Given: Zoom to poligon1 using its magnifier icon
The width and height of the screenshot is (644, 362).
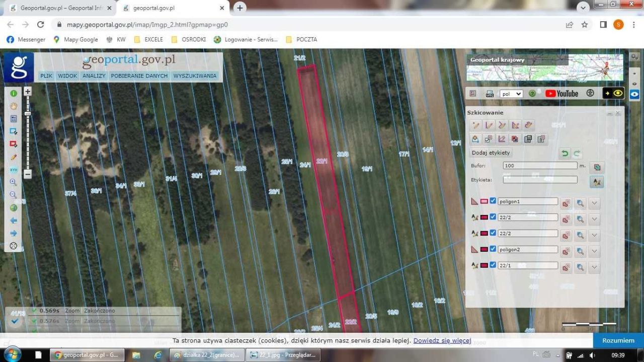Looking at the screenshot, I should tap(581, 203).
